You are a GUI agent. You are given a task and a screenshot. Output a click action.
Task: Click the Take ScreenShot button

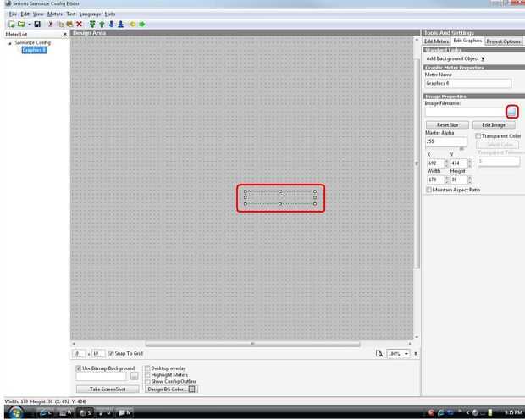click(108, 390)
